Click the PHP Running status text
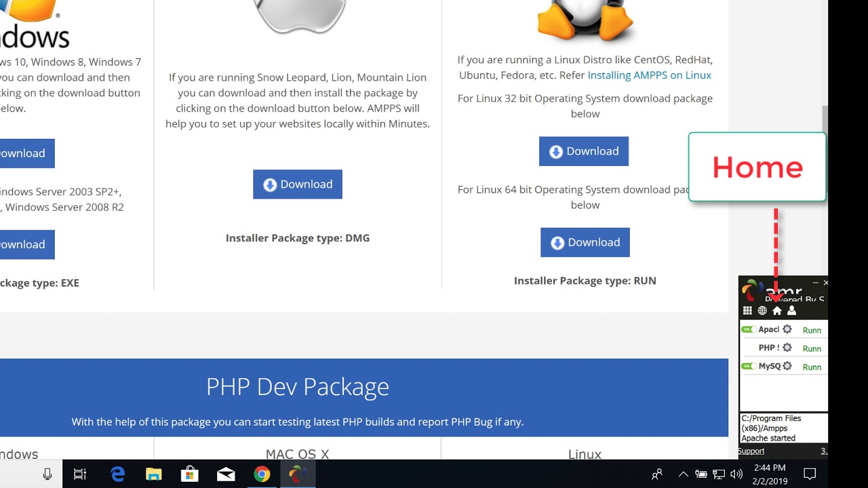The height and width of the screenshot is (488, 868). [x=812, y=348]
